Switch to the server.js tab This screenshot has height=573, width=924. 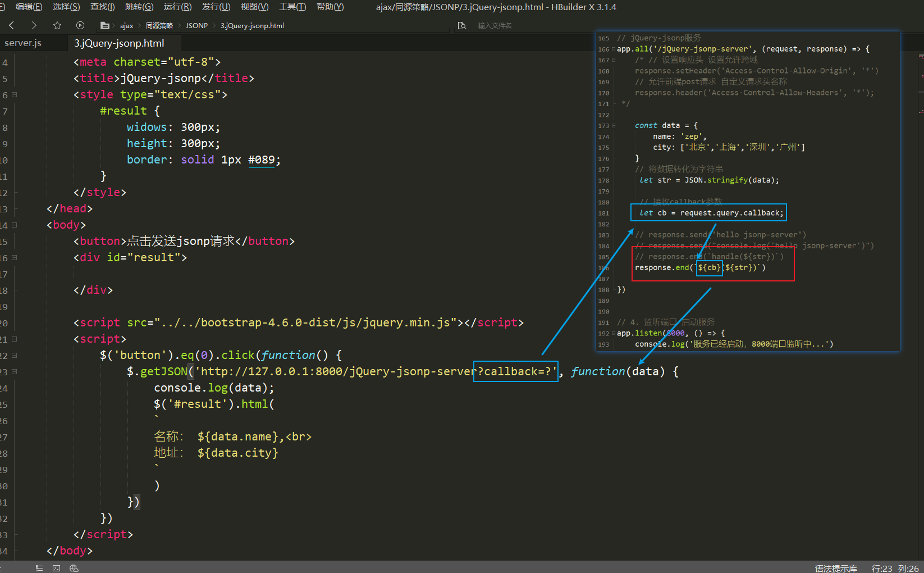(x=23, y=43)
